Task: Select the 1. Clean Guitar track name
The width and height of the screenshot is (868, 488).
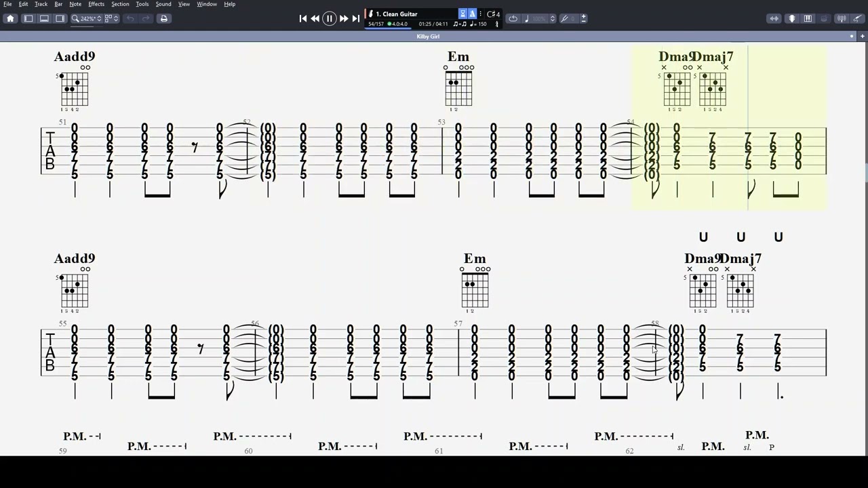Action: click(x=397, y=14)
